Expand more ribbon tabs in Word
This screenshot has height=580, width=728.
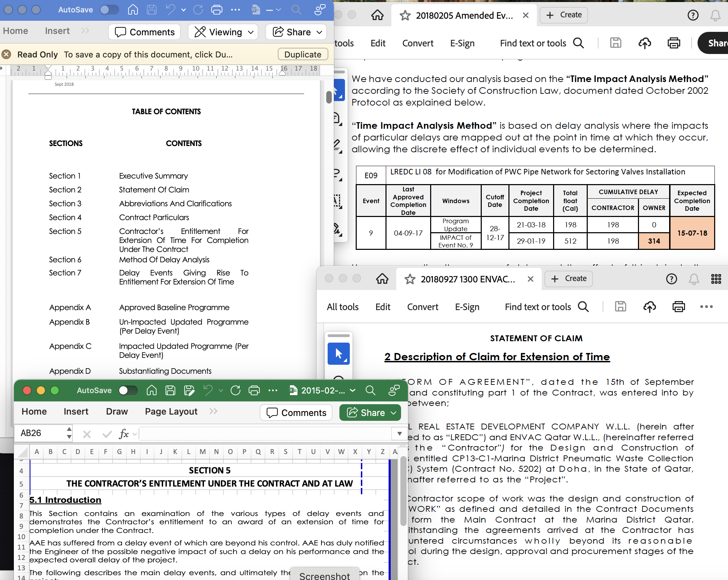[86, 31]
